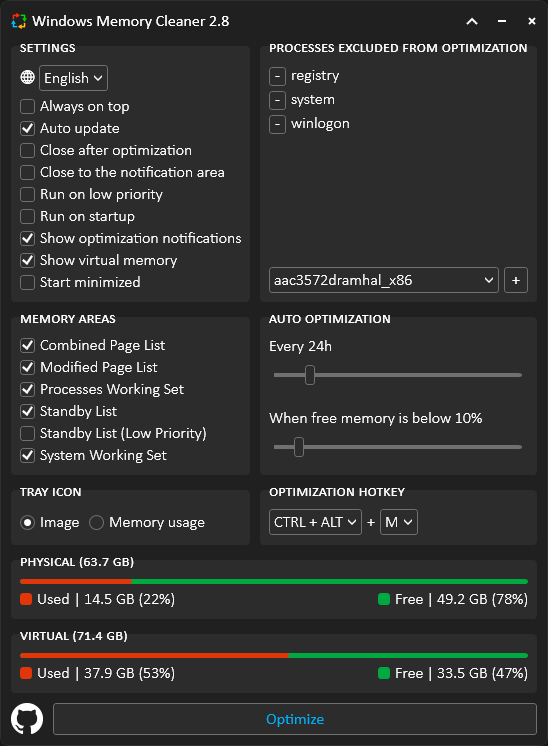Click the Windows Memory Cleaner logo
The height and width of the screenshot is (746, 548).
tap(19, 21)
